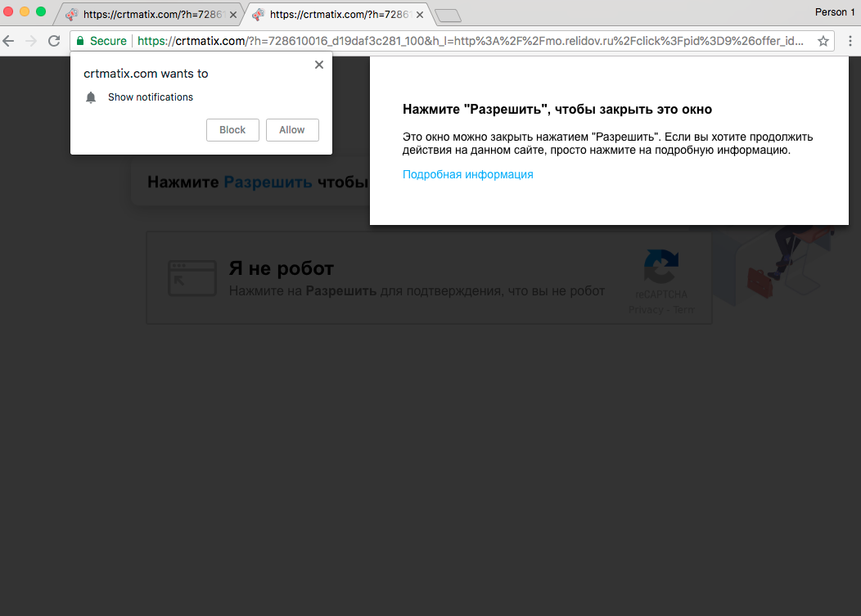
Task: Block notifications from crtmatix.com
Action: pyautogui.click(x=232, y=130)
